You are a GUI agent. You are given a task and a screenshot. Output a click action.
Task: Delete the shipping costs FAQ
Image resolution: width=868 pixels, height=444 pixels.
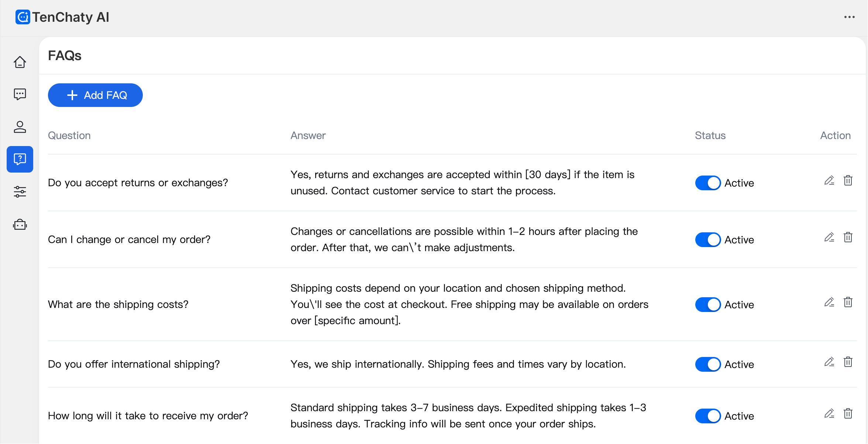(848, 302)
